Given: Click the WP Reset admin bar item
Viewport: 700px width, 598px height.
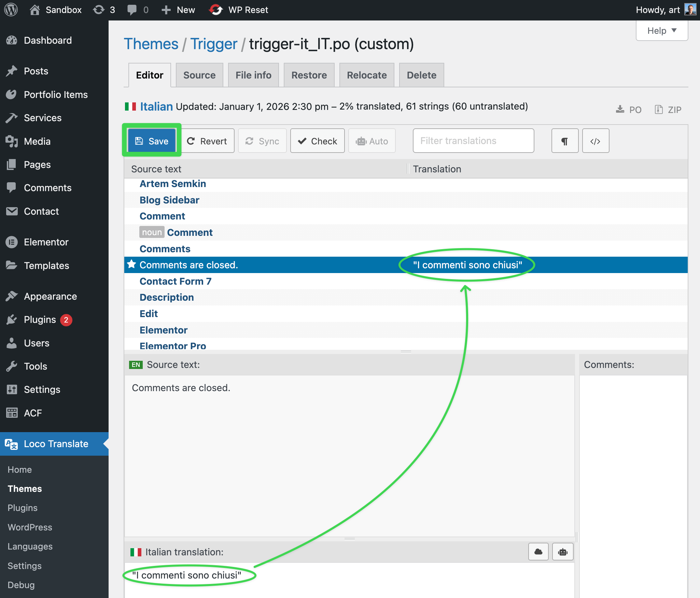Looking at the screenshot, I should click(x=239, y=10).
